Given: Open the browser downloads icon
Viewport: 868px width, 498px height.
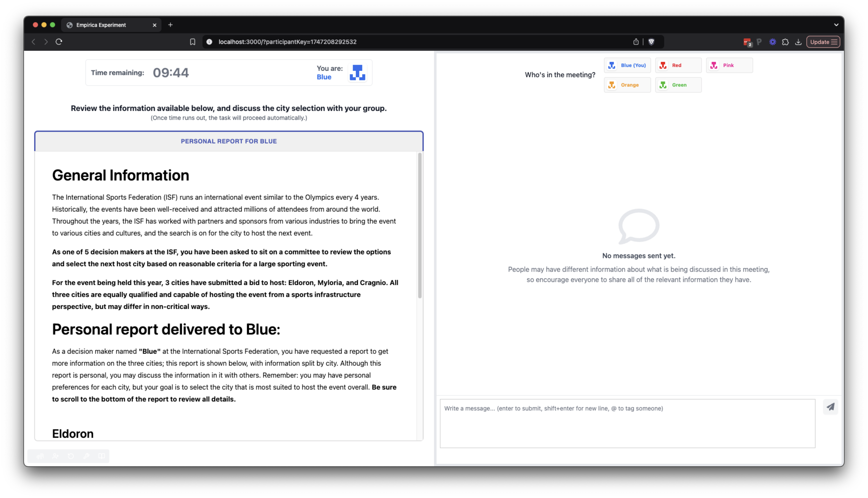Looking at the screenshot, I should pos(798,42).
